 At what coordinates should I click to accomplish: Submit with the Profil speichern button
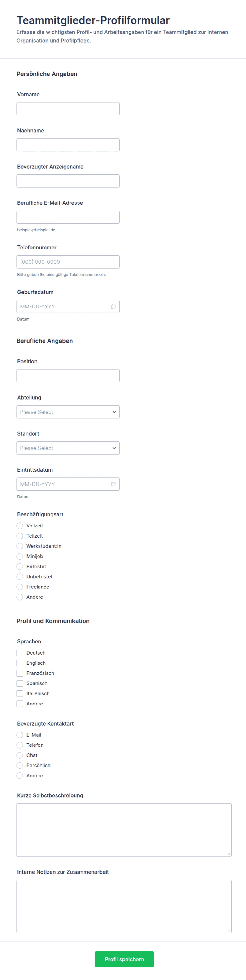[x=124, y=959]
